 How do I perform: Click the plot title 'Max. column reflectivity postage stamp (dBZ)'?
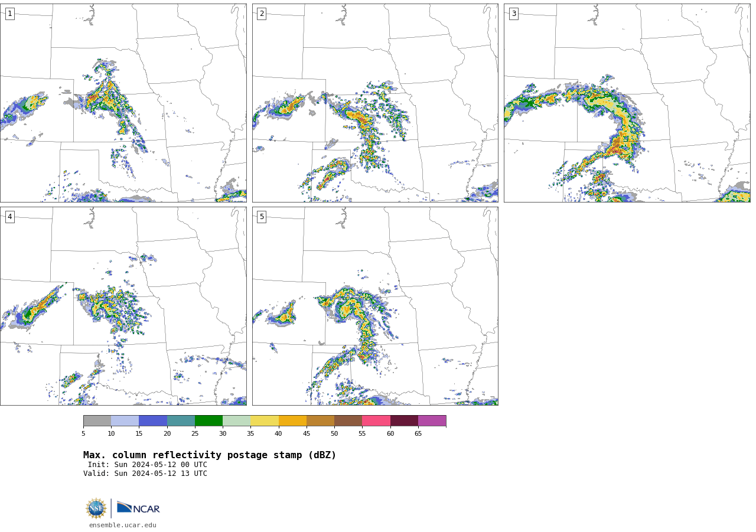click(210, 455)
